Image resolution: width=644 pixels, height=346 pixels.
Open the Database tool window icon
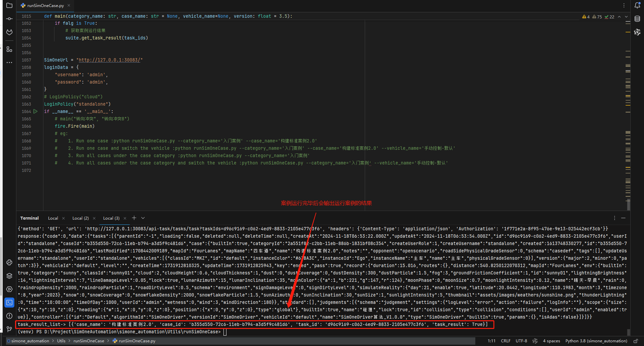tap(637, 19)
